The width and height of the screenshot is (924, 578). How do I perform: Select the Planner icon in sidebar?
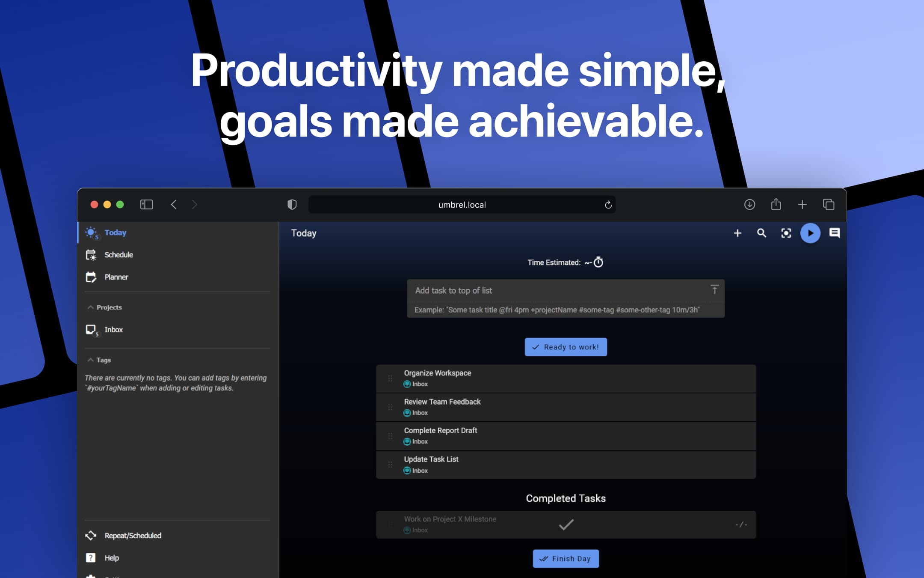90,277
